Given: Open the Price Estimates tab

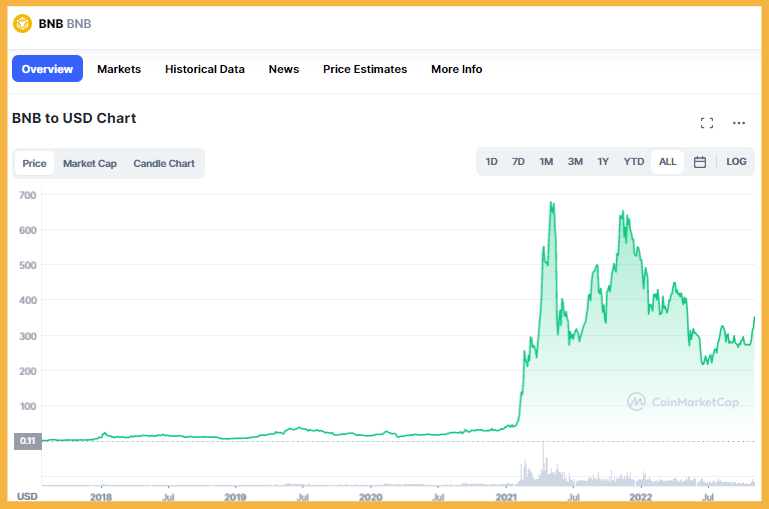Looking at the screenshot, I should pos(365,69).
